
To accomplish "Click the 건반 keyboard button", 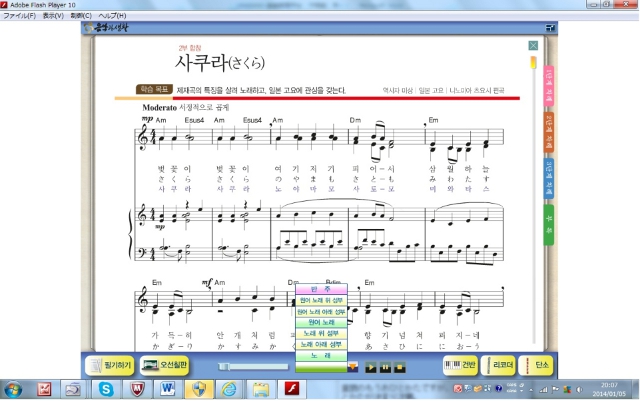I will (460, 365).
